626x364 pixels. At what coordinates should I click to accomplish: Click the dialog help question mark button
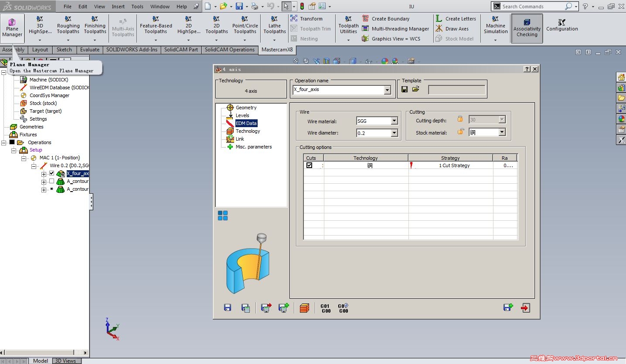(x=527, y=69)
